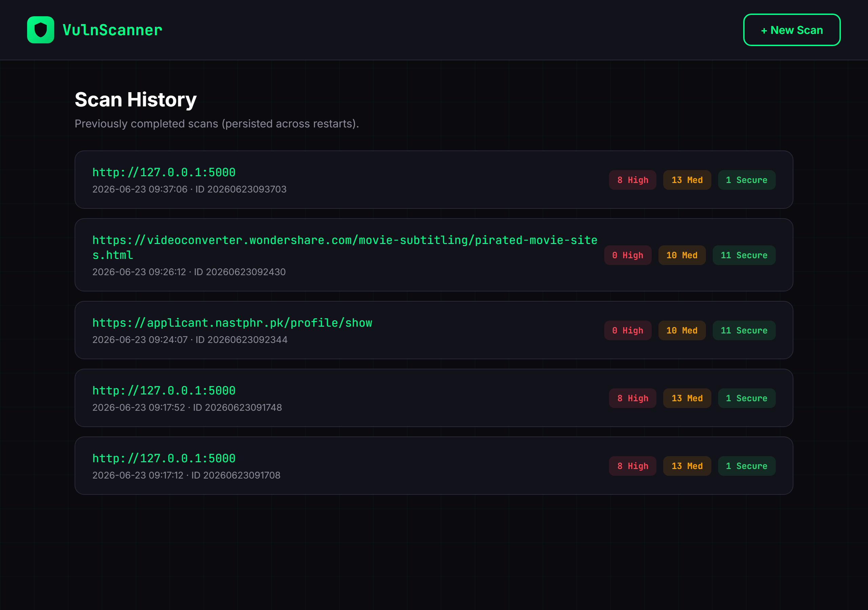Image resolution: width=868 pixels, height=610 pixels.
Task: Click 8 High badge on scan ID 20260623091708
Action: point(632,466)
